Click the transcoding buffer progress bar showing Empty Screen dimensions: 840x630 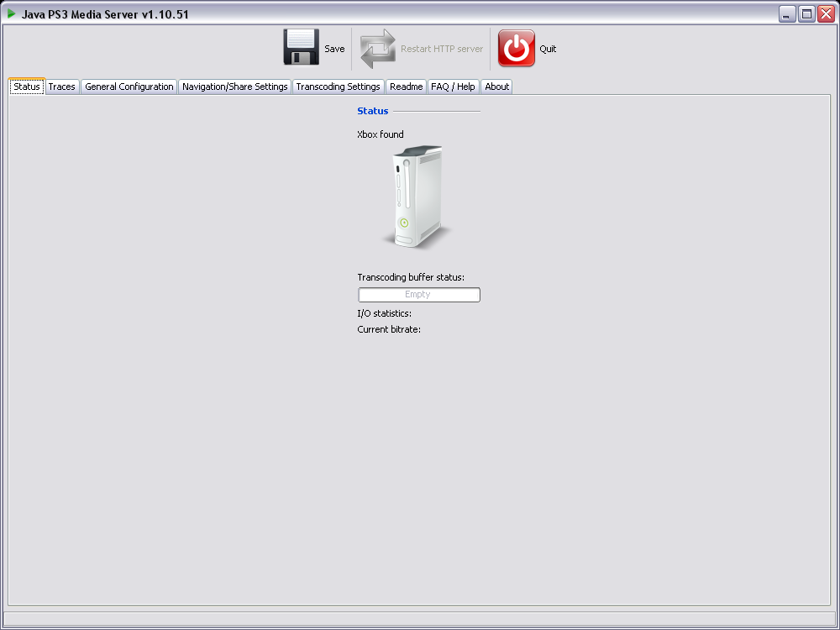coord(419,295)
